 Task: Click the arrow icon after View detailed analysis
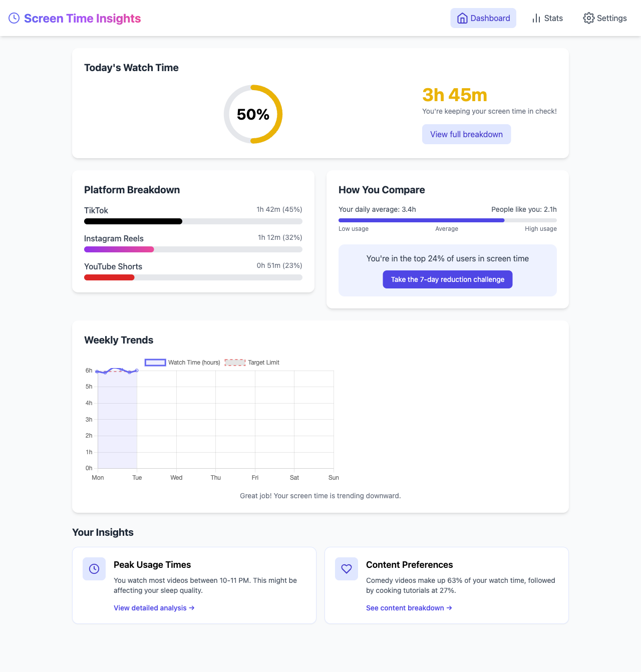click(191, 608)
